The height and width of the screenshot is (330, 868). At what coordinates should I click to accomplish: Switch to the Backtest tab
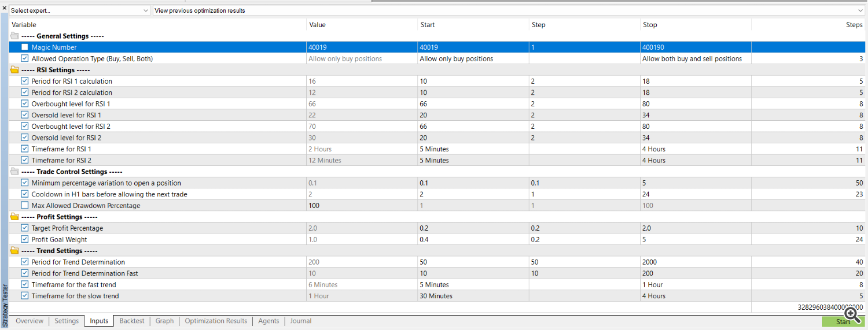point(133,321)
